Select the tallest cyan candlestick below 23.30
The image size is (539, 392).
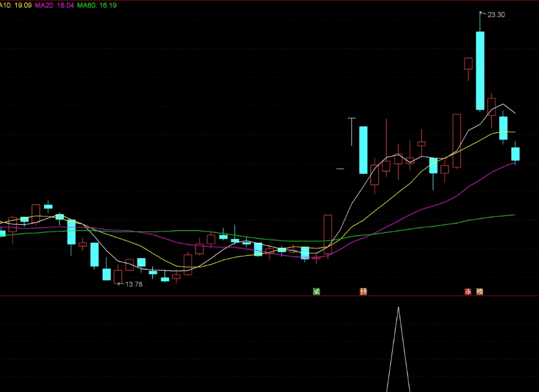pyautogui.click(x=480, y=71)
